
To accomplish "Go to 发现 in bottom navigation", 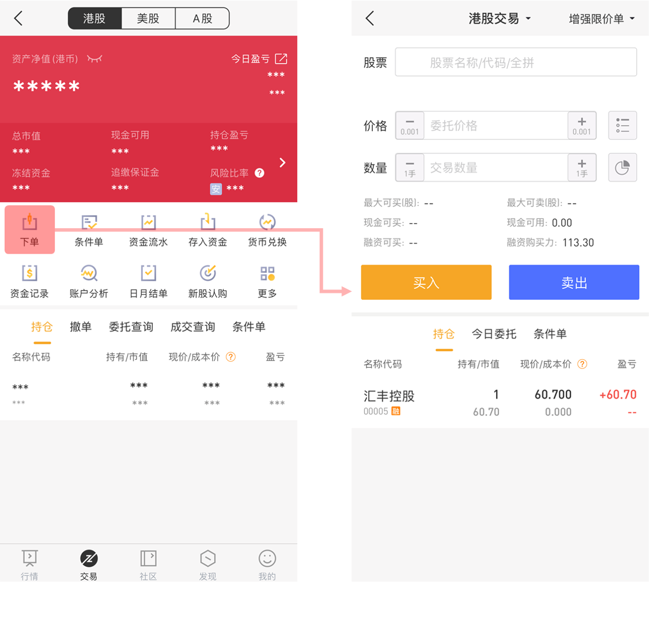I will [x=207, y=565].
